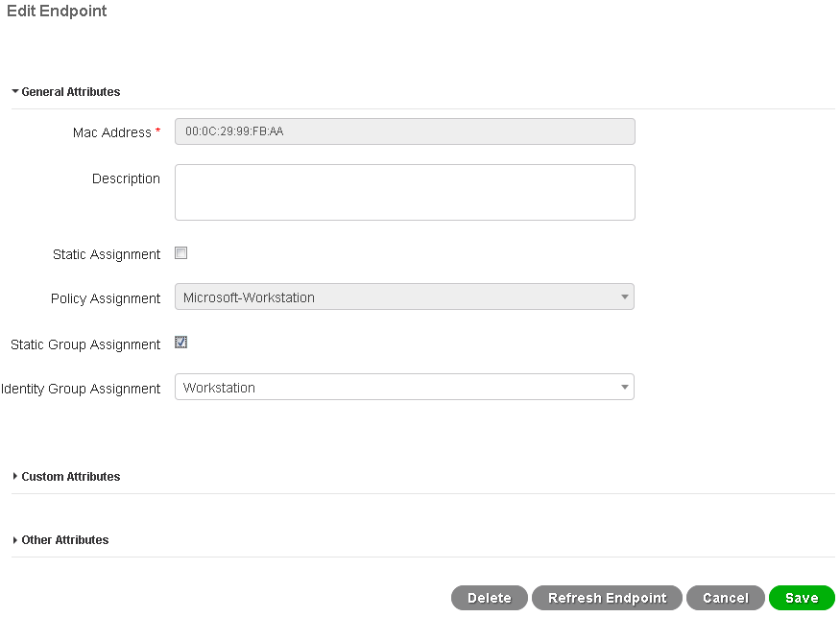Cancel editing the endpoint
Image resolution: width=840 pixels, height=617 pixels.
coord(725,598)
